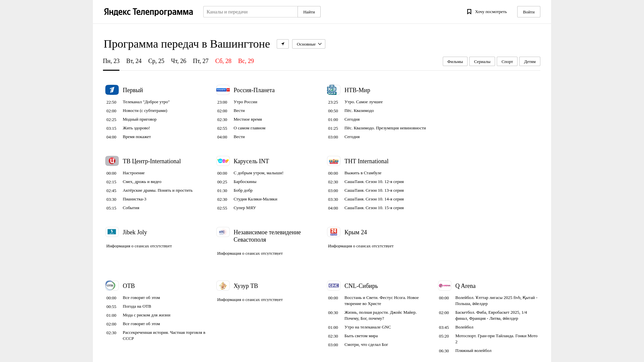This screenshot has width=644, height=362.
Task: Select the Вс, 29 day tab
Action: point(246,61)
